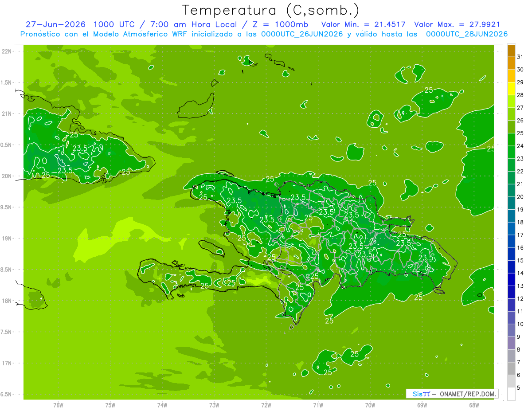Click the "22" value on the color legend

point(520,171)
